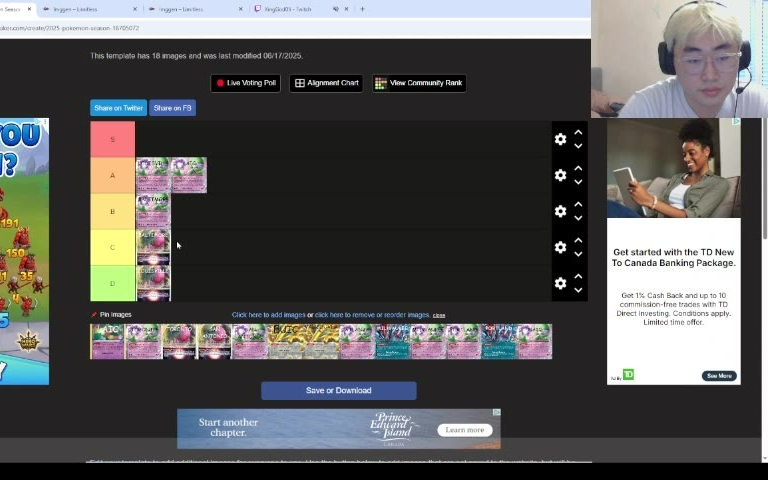Move the D tier row down with arrow
Screen dimensions: 768x480
(578, 290)
